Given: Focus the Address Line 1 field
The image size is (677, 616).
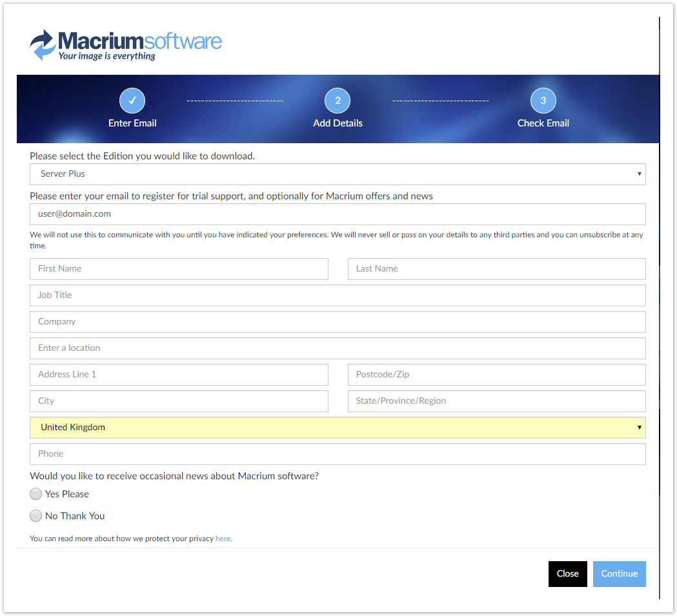Looking at the screenshot, I should pyautogui.click(x=179, y=375).
